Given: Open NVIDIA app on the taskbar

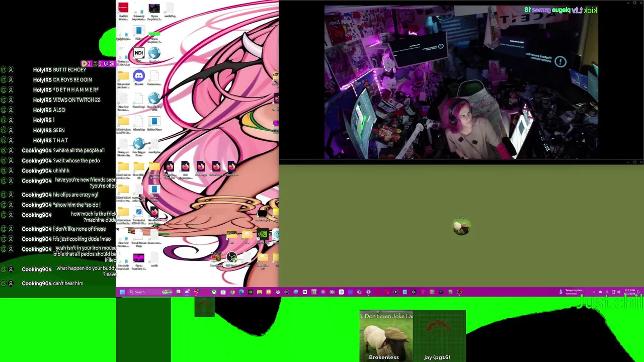Looking at the screenshot, I should click(x=250, y=292).
